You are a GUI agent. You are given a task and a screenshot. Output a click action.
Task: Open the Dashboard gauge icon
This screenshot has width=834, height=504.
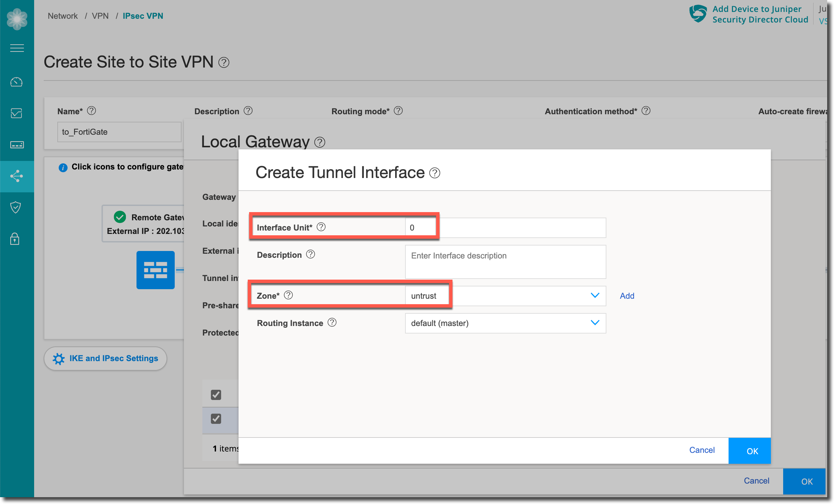click(x=16, y=82)
